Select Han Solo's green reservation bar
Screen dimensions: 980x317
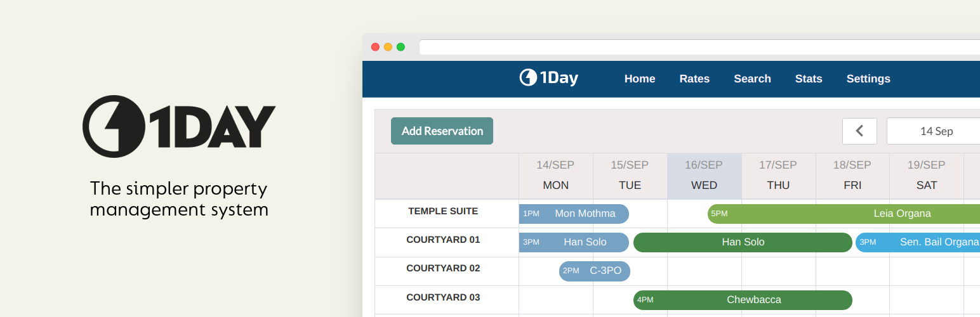click(x=743, y=242)
